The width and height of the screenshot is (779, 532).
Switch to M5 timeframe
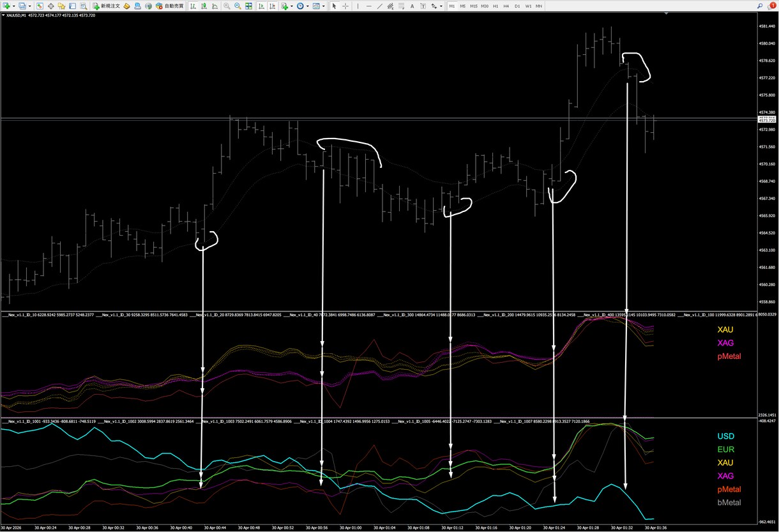tap(463, 6)
